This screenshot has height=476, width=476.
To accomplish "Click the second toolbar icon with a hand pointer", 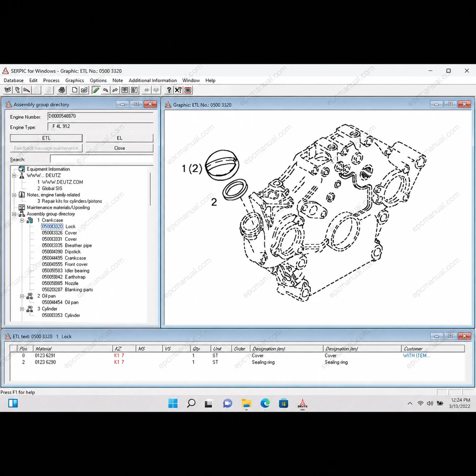I will (x=17, y=90).
